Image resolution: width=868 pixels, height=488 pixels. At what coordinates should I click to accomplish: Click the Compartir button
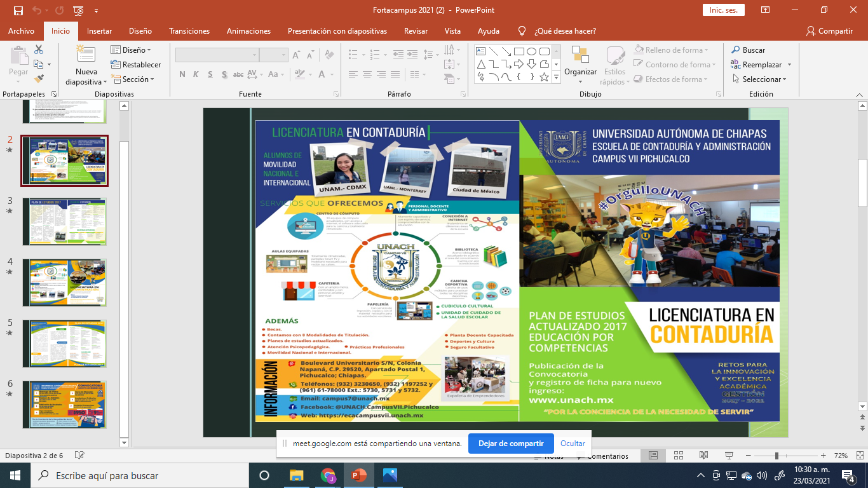(829, 30)
